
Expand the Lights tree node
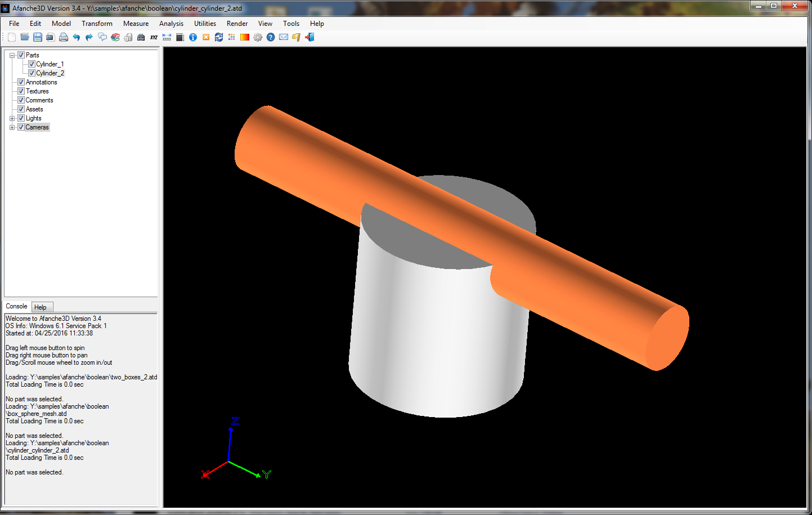tap(12, 118)
